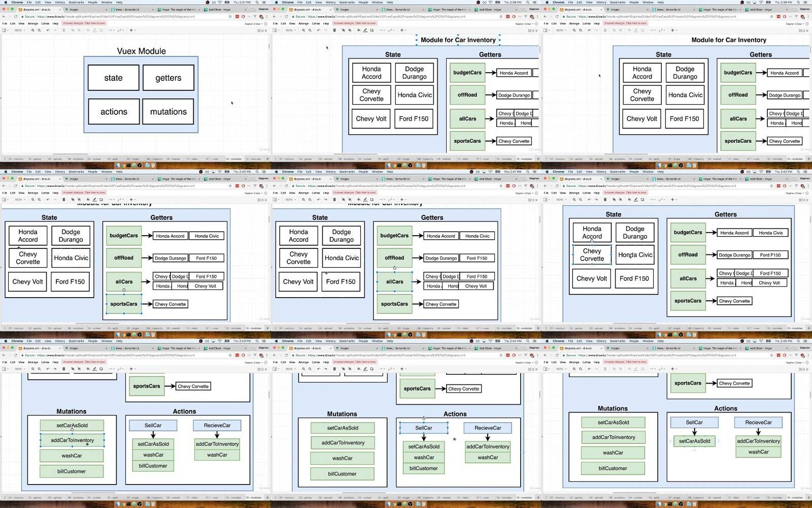The height and width of the screenshot is (508, 812).
Task: Click draw.io address bar URL in 2:37 PM screenshot
Action: [x=116, y=16]
